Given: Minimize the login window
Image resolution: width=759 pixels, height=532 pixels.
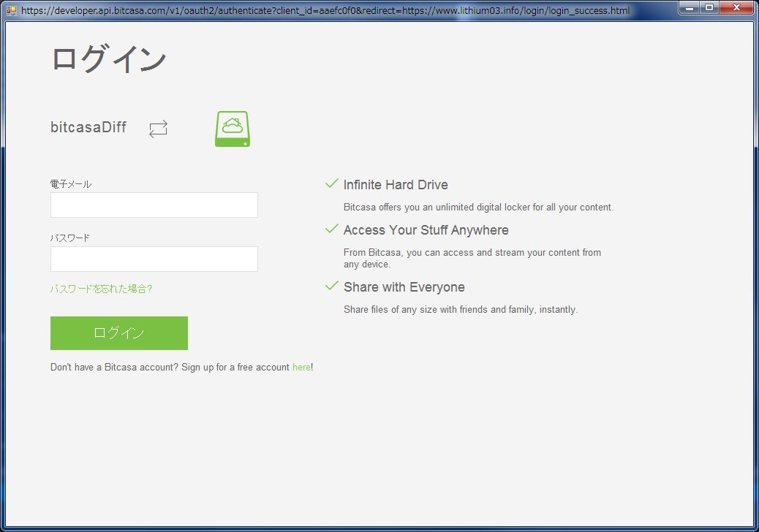Looking at the screenshot, I should coord(690,8).
